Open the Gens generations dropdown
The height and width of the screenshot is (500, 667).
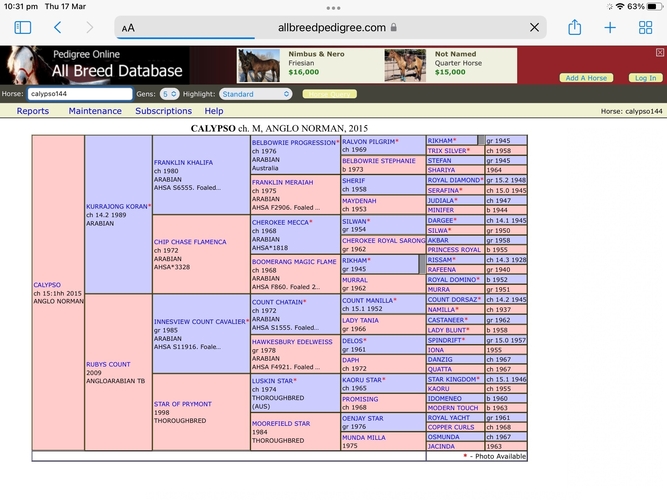(170, 94)
